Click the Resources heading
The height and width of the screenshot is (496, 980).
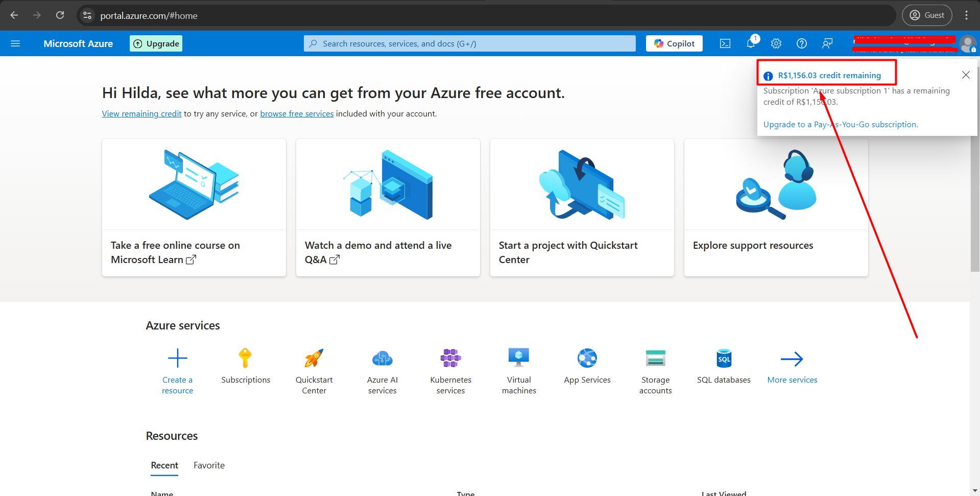(172, 436)
